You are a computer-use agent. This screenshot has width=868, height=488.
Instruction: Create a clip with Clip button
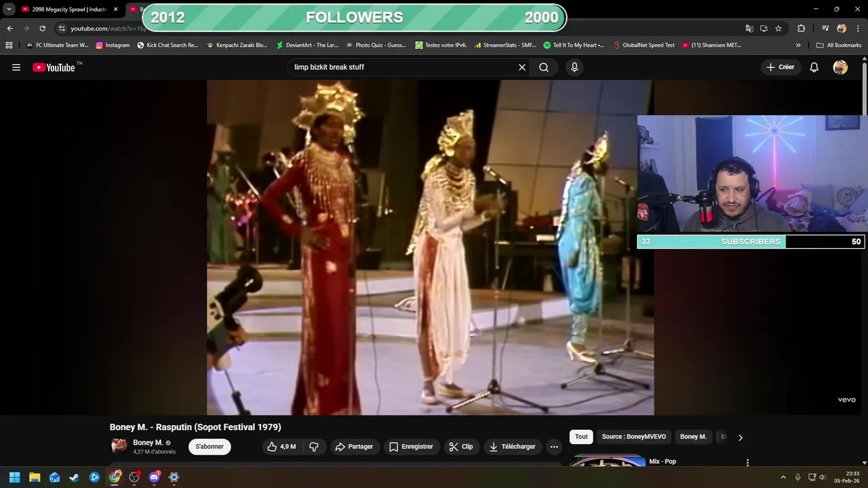click(x=461, y=447)
